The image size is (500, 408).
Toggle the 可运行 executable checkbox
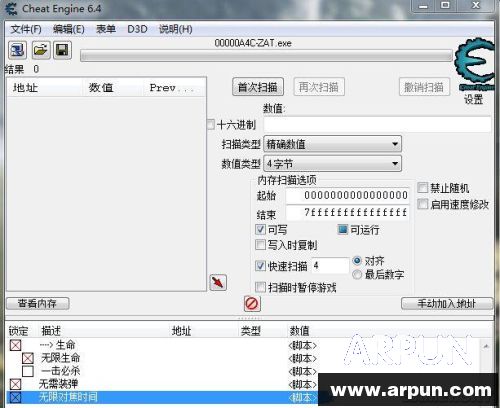click(343, 229)
